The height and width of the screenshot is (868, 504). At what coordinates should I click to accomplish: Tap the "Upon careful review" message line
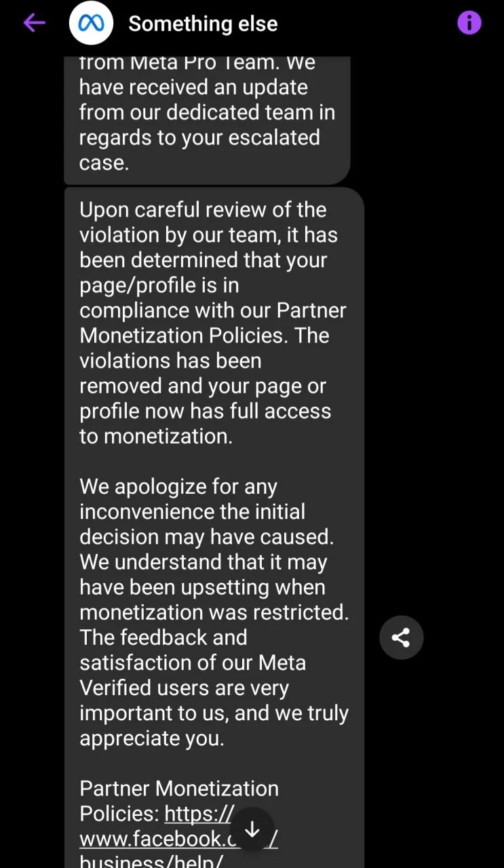point(203,210)
